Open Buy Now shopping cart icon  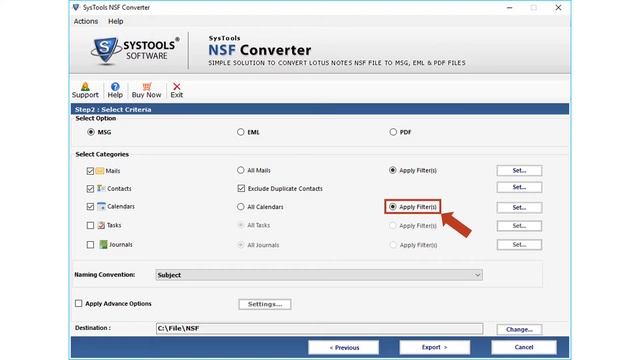click(147, 90)
